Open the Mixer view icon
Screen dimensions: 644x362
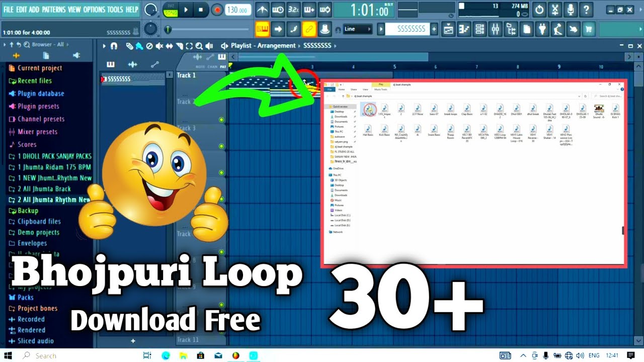pos(496,29)
